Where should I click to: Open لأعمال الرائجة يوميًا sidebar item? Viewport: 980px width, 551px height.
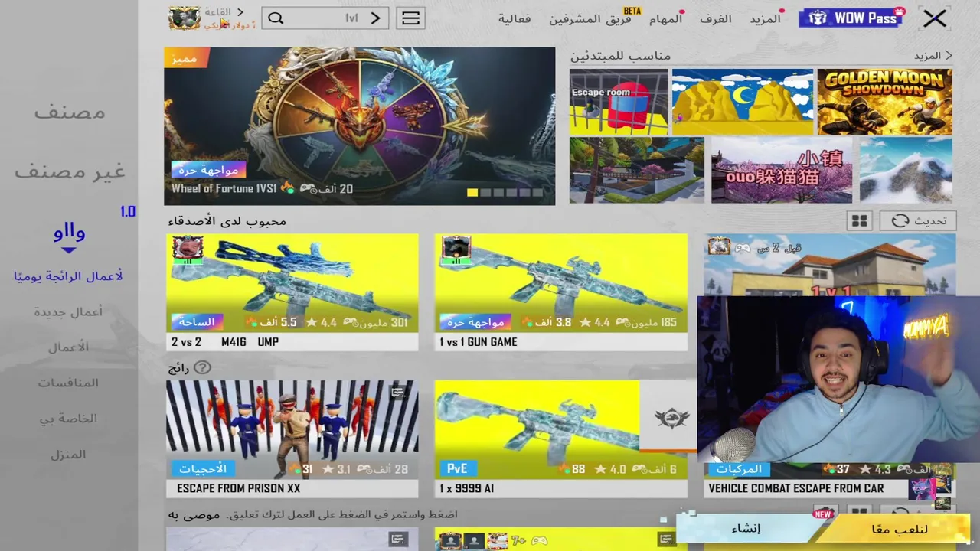[68, 276]
